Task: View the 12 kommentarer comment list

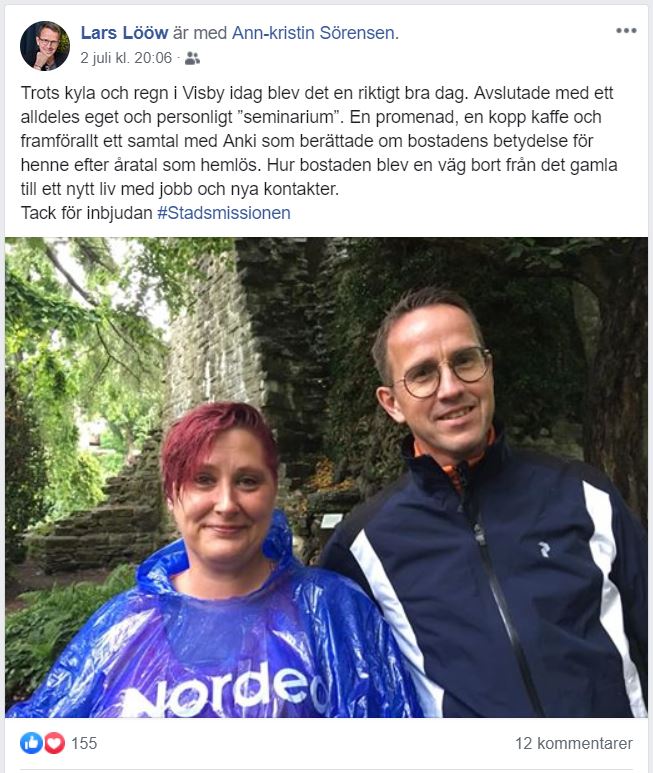Action: [x=574, y=743]
